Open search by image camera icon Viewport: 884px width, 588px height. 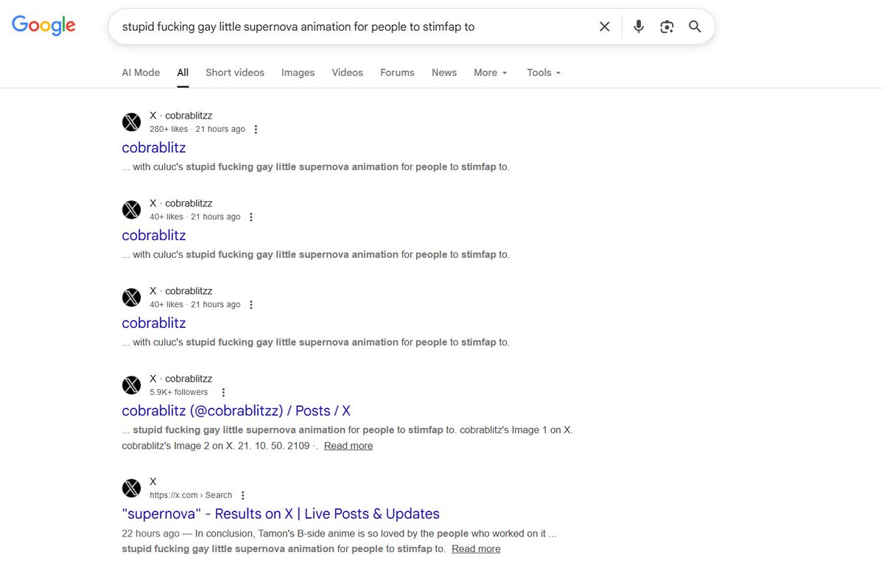point(667,27)
